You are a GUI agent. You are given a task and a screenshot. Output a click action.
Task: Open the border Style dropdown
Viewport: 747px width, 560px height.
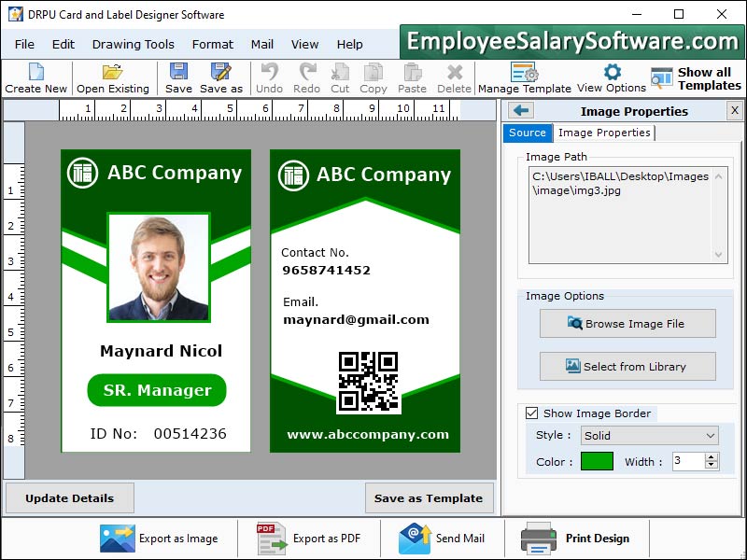click(x=649, y=436)
